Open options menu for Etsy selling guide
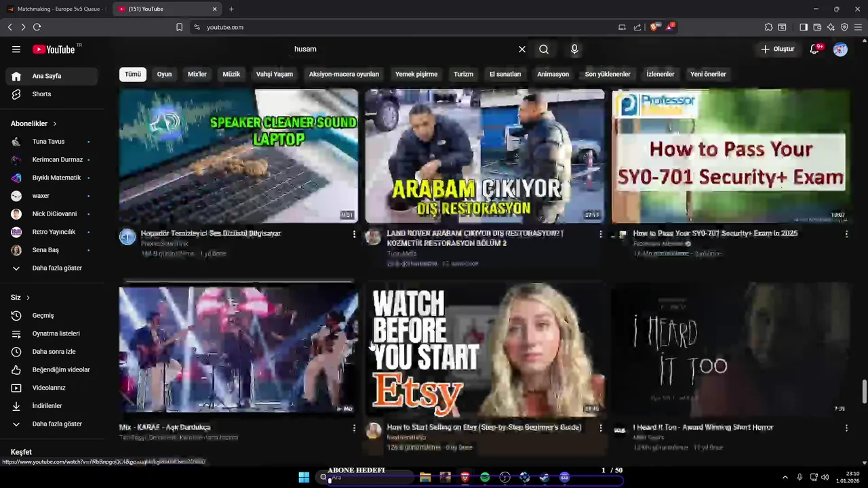This screenshot has height=488, width=868. (600, 428)
